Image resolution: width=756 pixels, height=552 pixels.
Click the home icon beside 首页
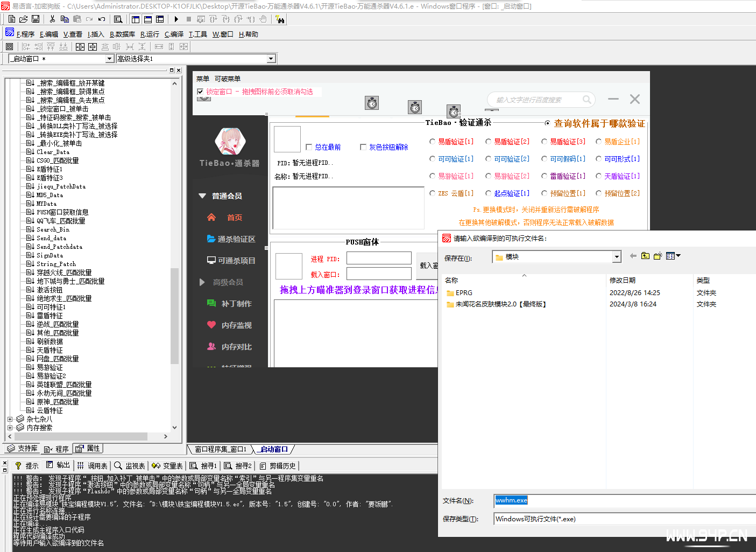tap(211, 217)
